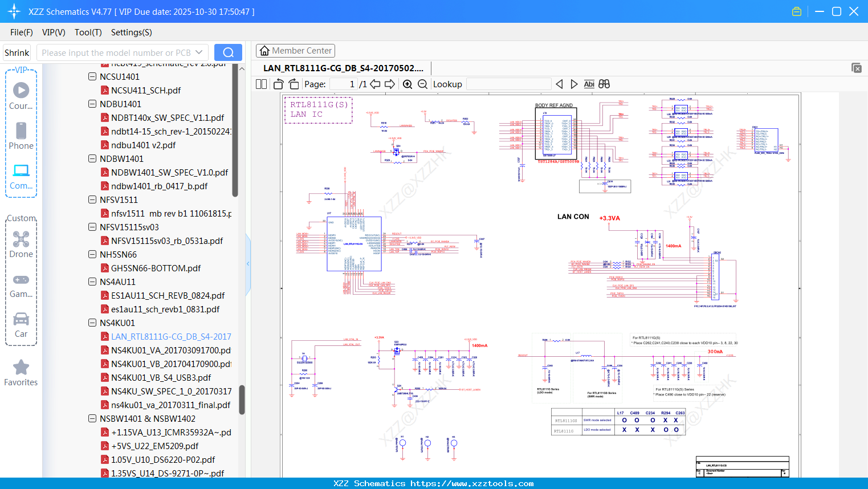Viewport: 868px width, 489px height.
Task: Toggle the two-page split view icon
Action: coord(261,84)
